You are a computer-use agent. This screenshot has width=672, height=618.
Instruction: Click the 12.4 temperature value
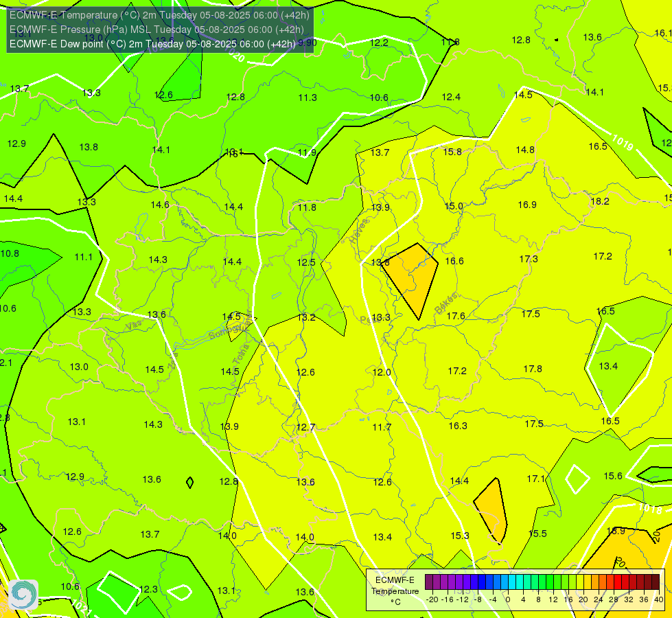451,98
